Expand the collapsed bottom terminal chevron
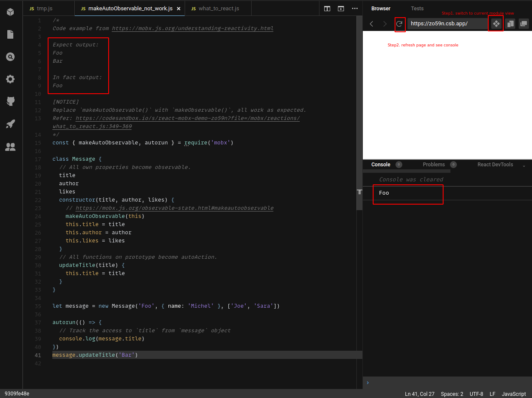Image resolution: width=532 pixels, height=398 pixels. [368, 383]
